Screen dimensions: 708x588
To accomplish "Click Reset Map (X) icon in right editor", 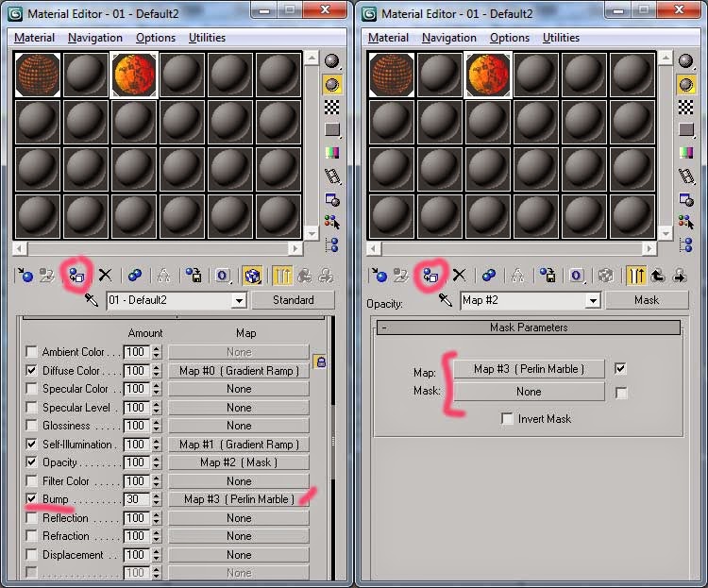I will coord(459,275).
